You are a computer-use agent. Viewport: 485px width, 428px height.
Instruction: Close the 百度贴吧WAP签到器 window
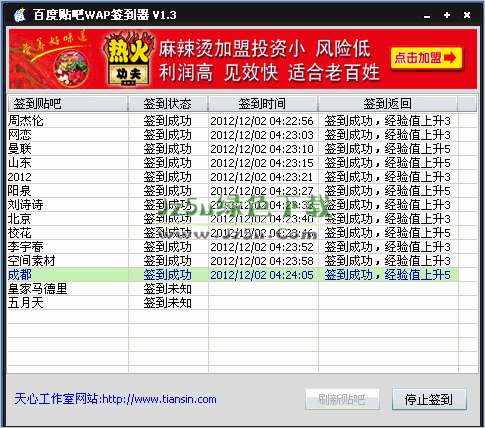(467, 15)
